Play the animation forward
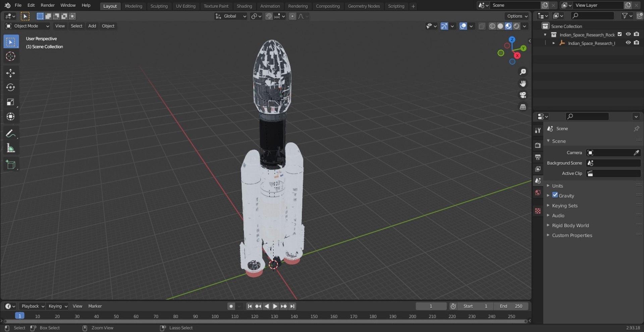 pyautogui.click(x=275, y=306)
